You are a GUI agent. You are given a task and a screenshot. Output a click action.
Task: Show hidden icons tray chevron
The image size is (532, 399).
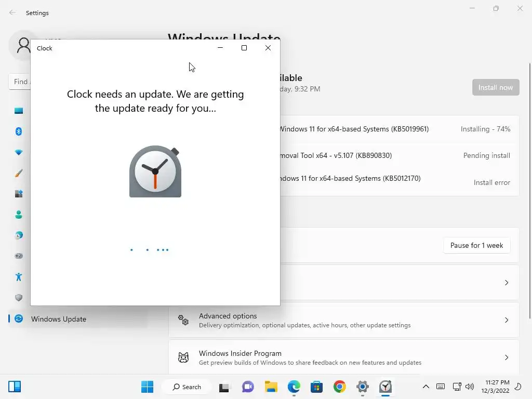[x=426, y=387]
